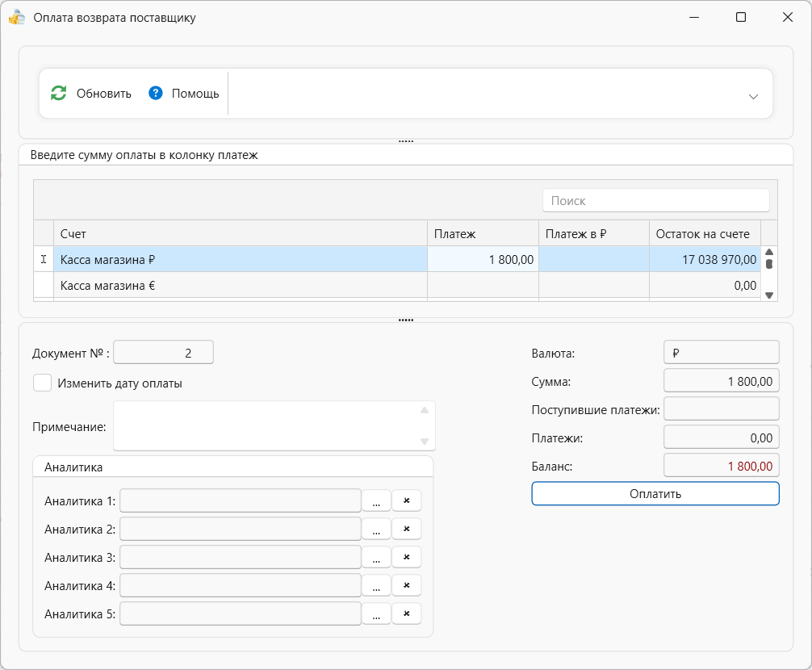Clear Аналитика 1 with its × button
Viewport: 812px width, 670px height.
pos(407,500)
